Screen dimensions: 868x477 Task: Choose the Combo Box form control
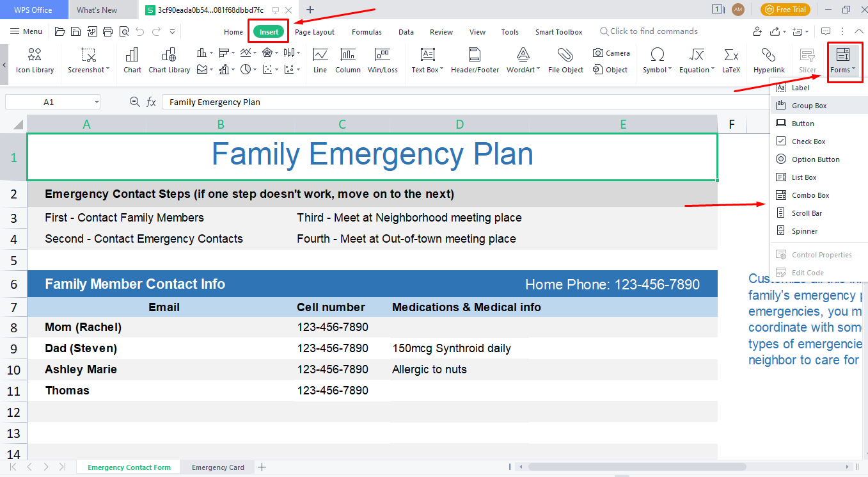[x=809, y=195]
